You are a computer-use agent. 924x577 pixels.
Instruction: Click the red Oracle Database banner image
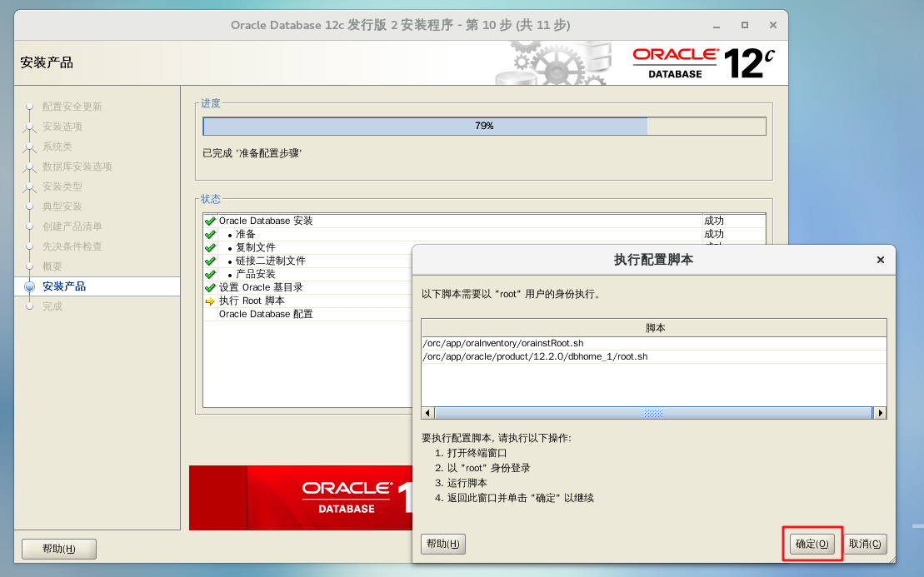(301, 498)
